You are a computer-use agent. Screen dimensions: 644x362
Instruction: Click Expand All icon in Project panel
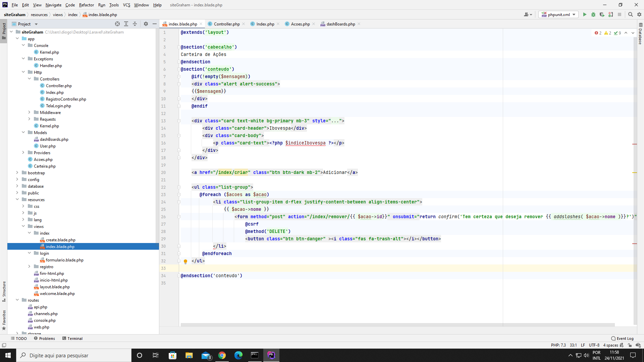point(126,24)
